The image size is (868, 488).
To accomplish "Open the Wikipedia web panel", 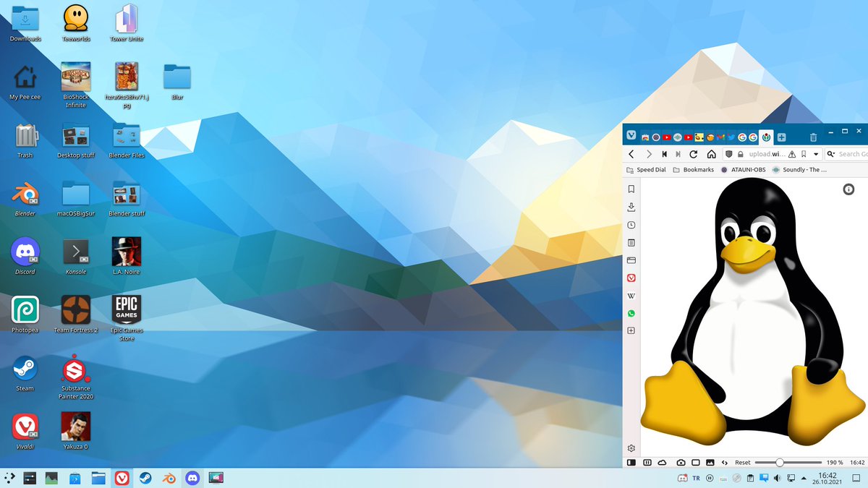I will pos(631,296).
